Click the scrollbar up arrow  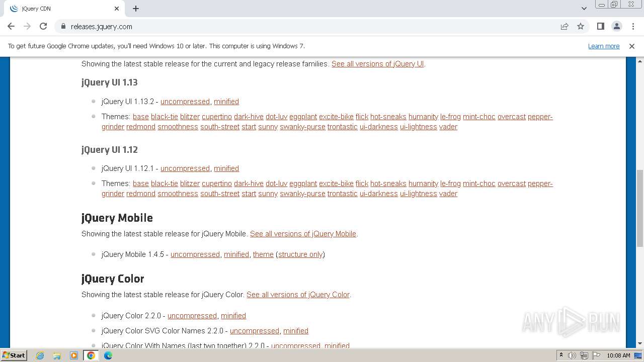[x=639, y=61]
